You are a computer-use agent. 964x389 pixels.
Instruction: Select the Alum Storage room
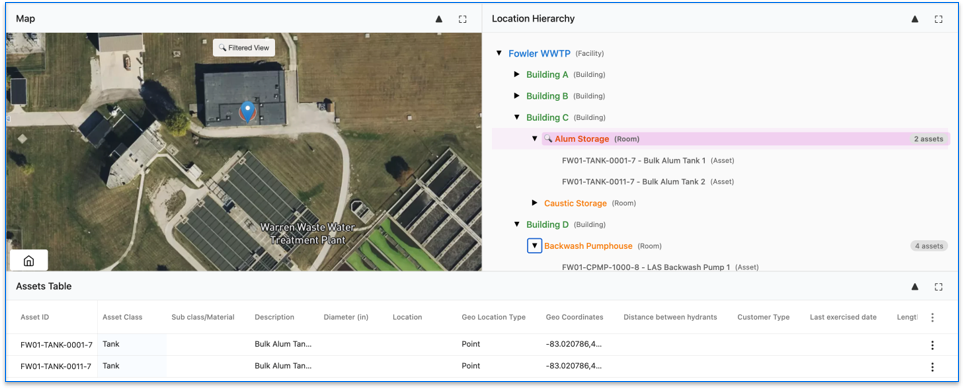point(582,139)
